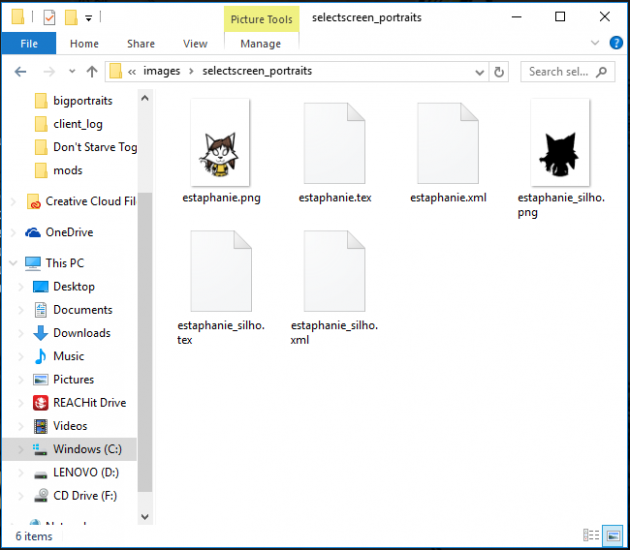Expand the OneDrive tree node
Screen dimensions: 630x550
13,232
